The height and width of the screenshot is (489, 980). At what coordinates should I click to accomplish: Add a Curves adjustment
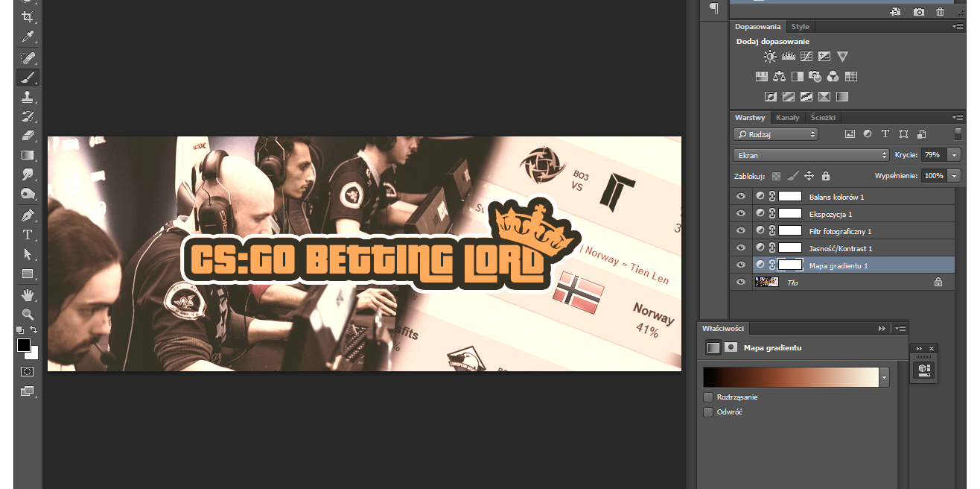click(x=806, y=56)
